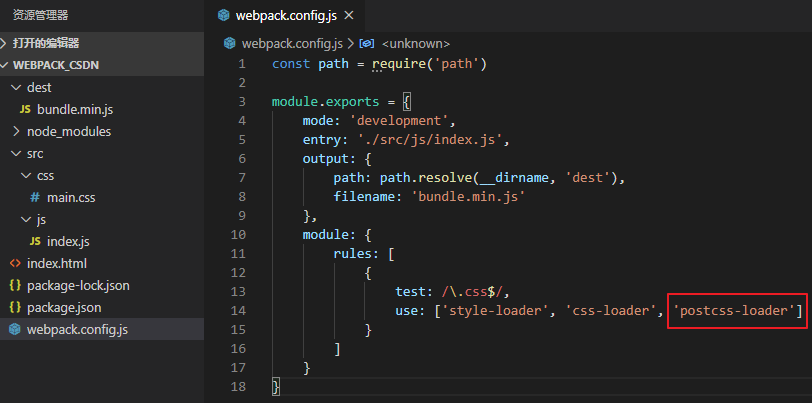This screenshot has width=812, height=403.
Task: Click line number 1 in the gutter
Action: (242, 64)
